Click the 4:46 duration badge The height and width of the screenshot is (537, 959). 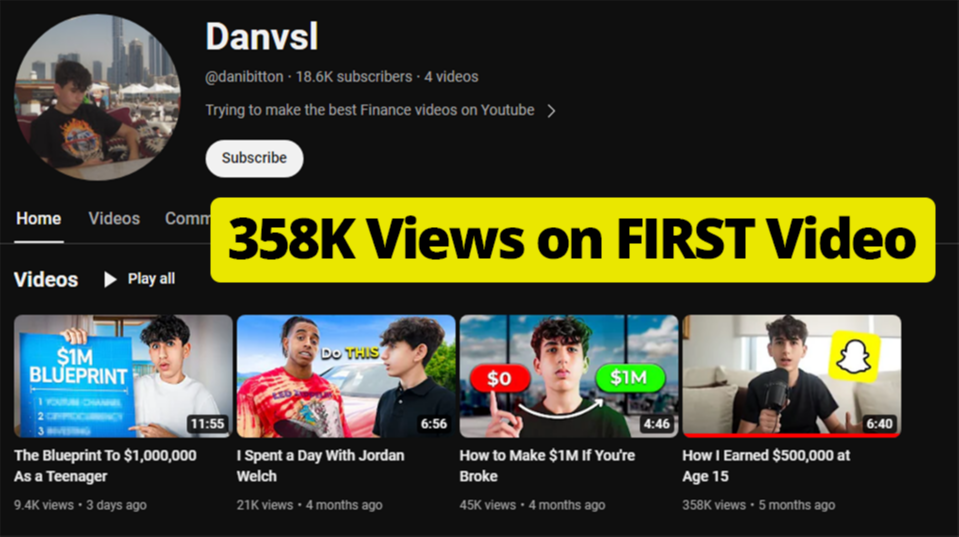click(656, 424)
